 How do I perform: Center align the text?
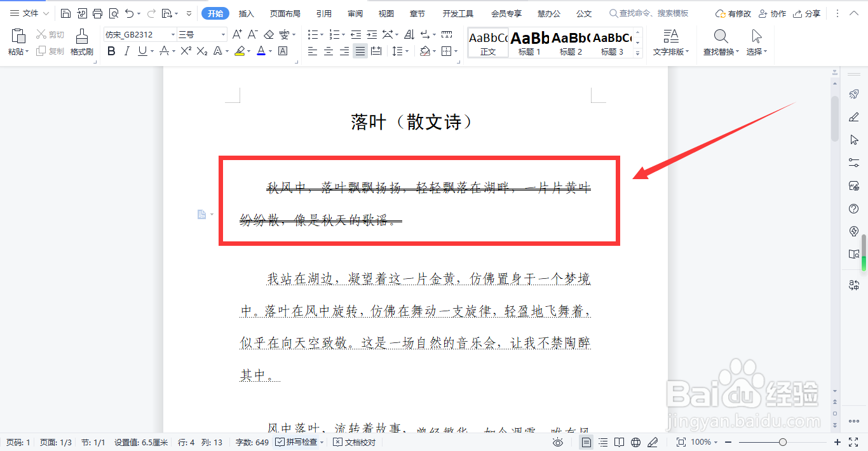pos(329,51)
